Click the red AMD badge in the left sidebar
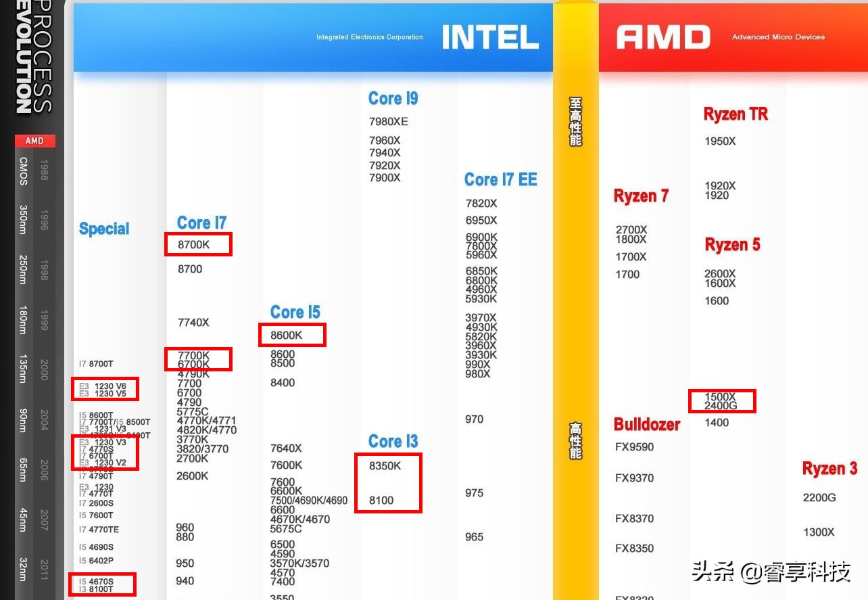The width and height of the screenshot is (868, 600). pos(34,141)
